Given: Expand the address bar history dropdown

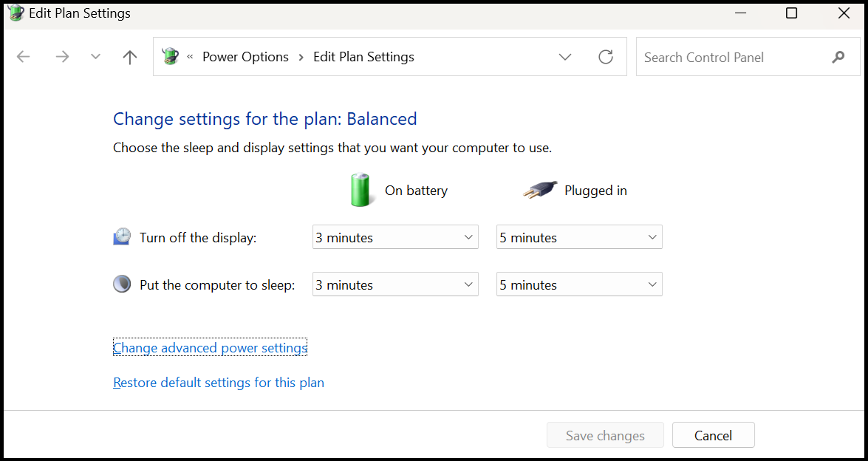Looking at the screenshot, I should (565, 57).
